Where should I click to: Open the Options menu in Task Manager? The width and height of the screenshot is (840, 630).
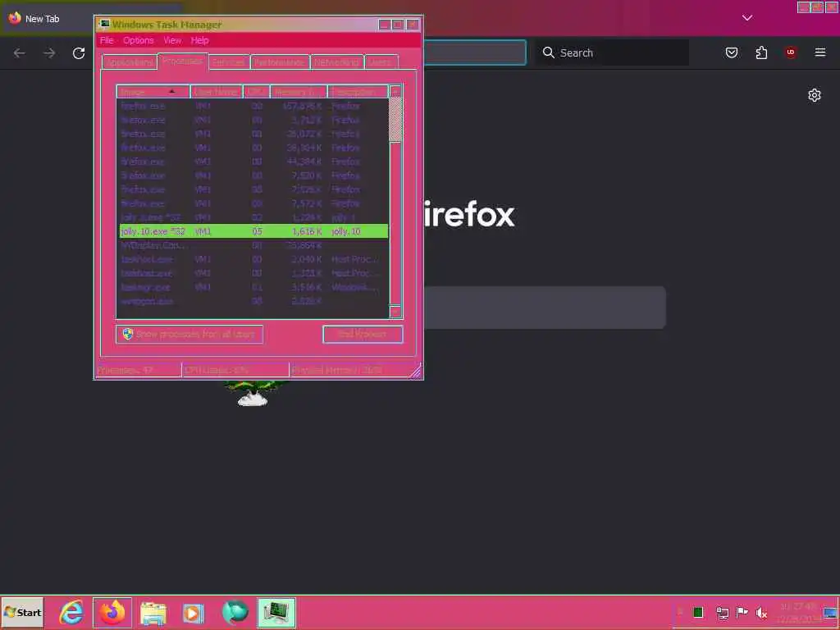point(138,40)
